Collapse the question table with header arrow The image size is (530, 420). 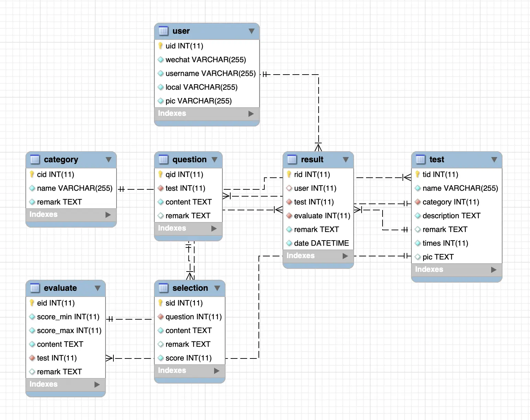(x=214, y=159)
